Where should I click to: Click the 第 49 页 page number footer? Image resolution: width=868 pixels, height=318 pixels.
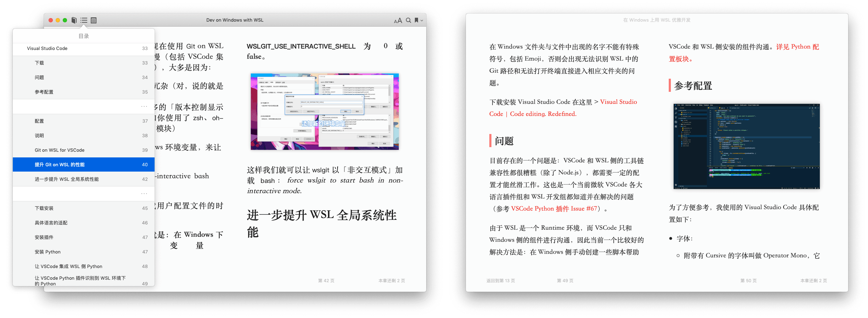point(565,281)
